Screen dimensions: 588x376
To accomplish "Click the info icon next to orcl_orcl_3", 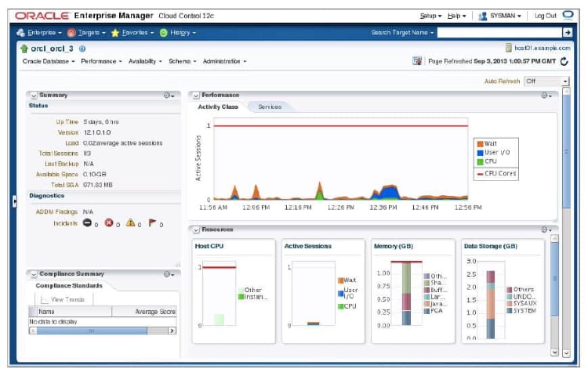I will (82, 49).
